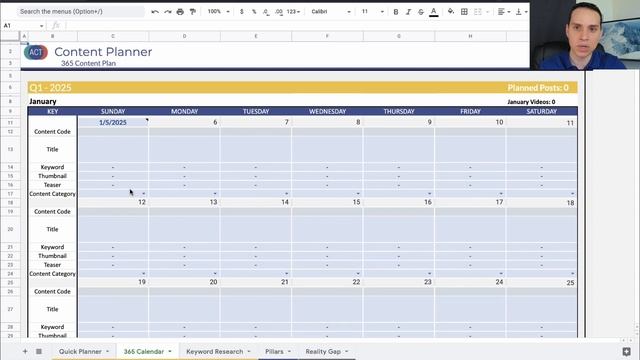The width and height of the screenshot is (640, 360).
Task: Click the date cell 14 under Tuesday
Action: tap(256, 202)
